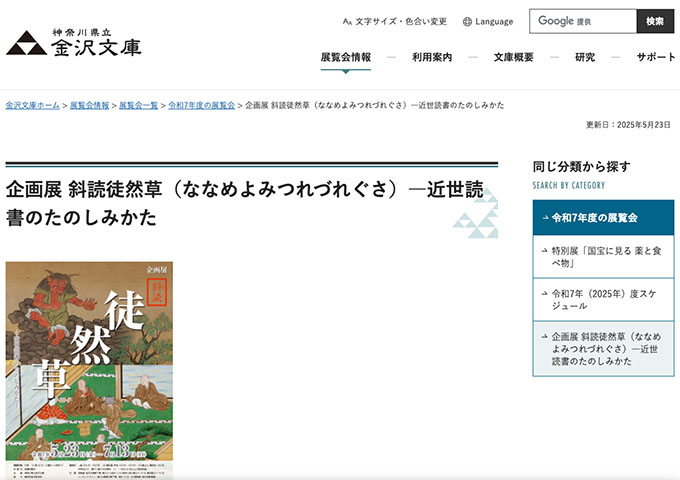Click the 更新日：2025年5月23日 text

(x=628, y=125)
